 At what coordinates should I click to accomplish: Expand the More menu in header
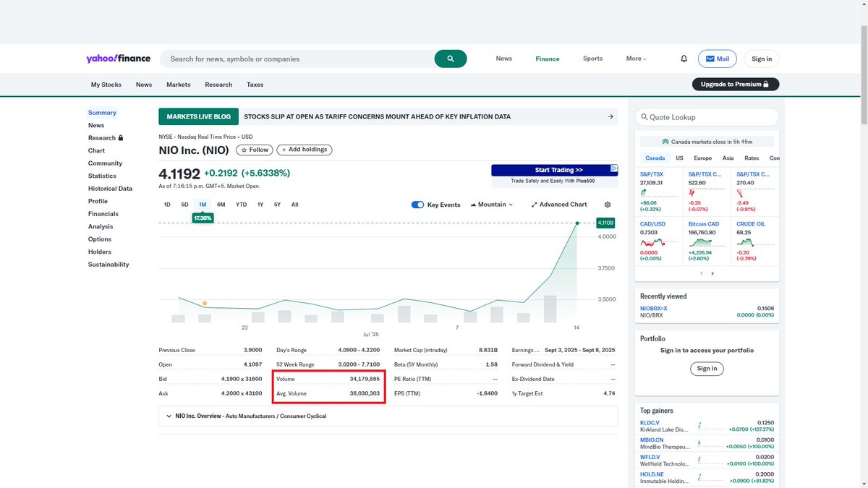(637, 59)
